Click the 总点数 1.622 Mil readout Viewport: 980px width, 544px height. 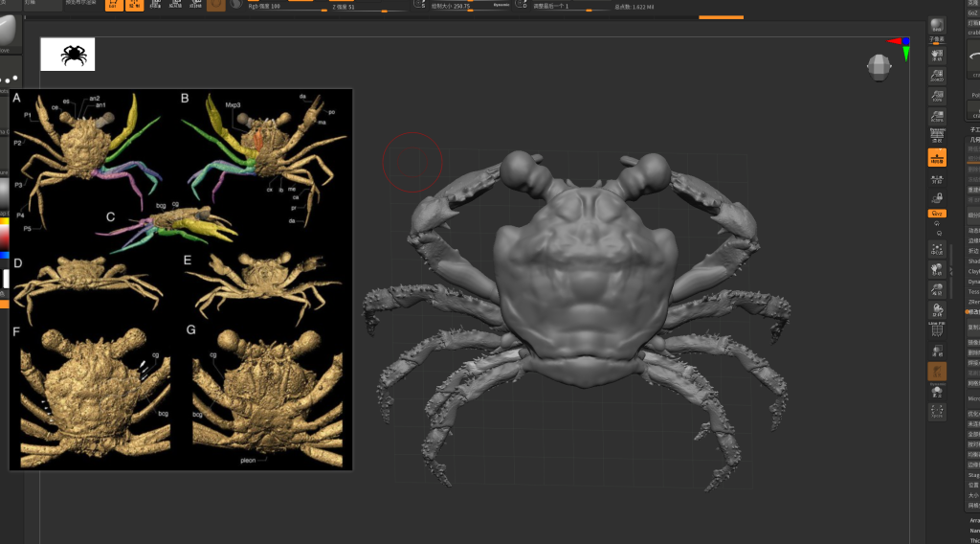click(x=634, y=7)
